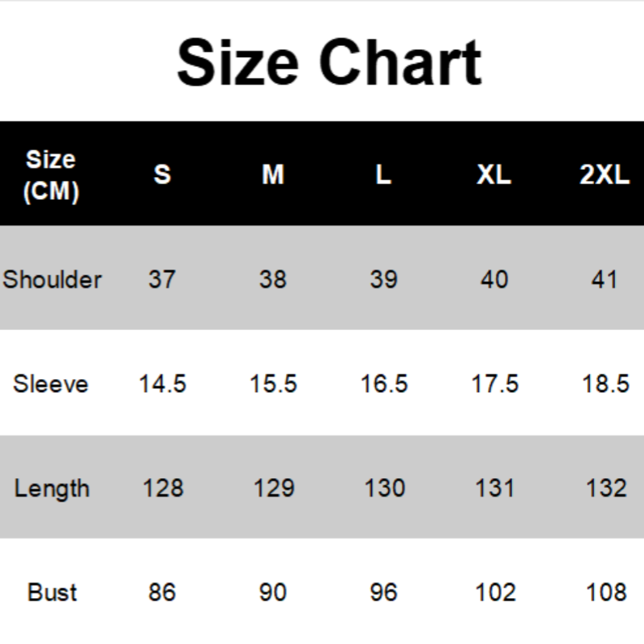Click the Size Chart title

(329, 63)
